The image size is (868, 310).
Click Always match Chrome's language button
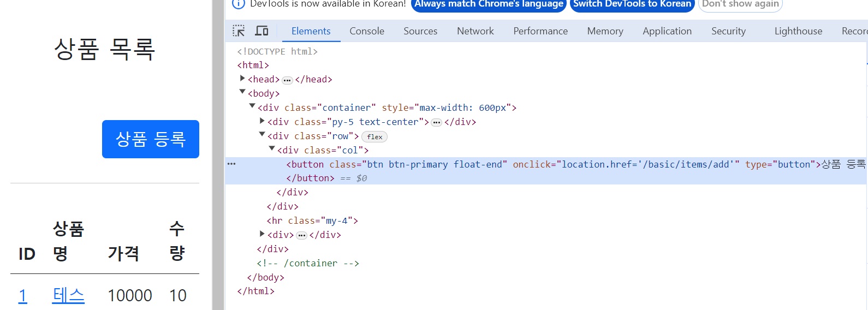[489, 4]
